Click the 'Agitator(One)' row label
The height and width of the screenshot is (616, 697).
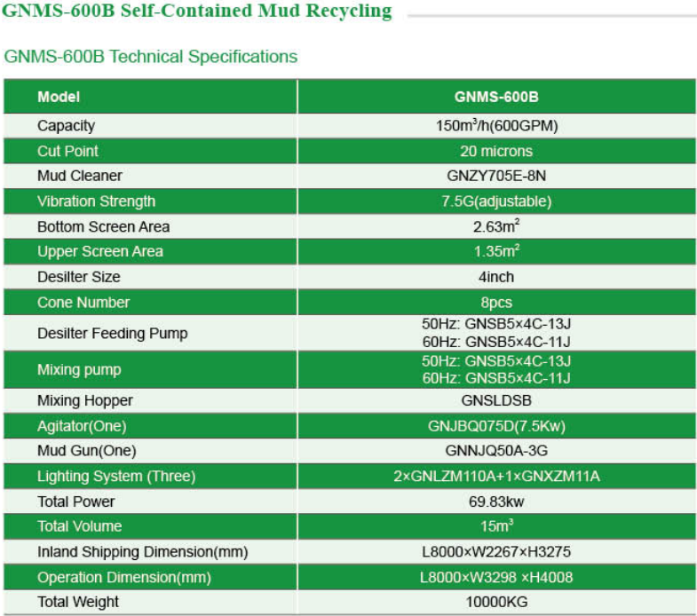pos(82,426)
